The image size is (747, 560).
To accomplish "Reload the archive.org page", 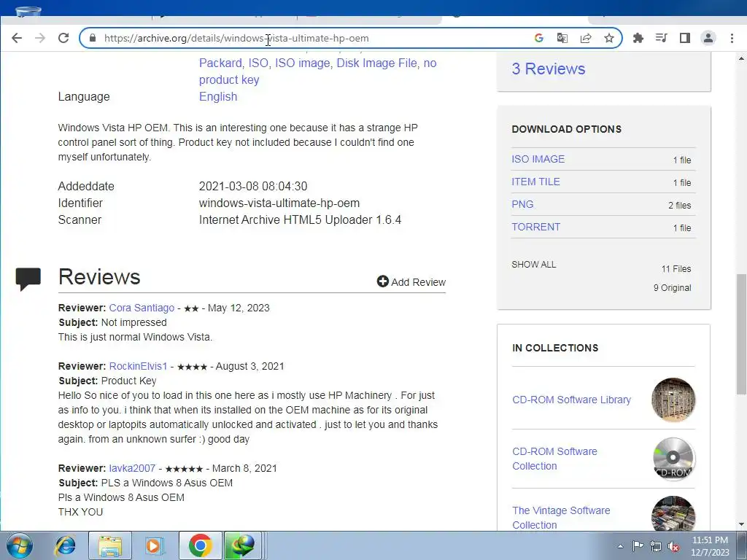I will point(63,38).
